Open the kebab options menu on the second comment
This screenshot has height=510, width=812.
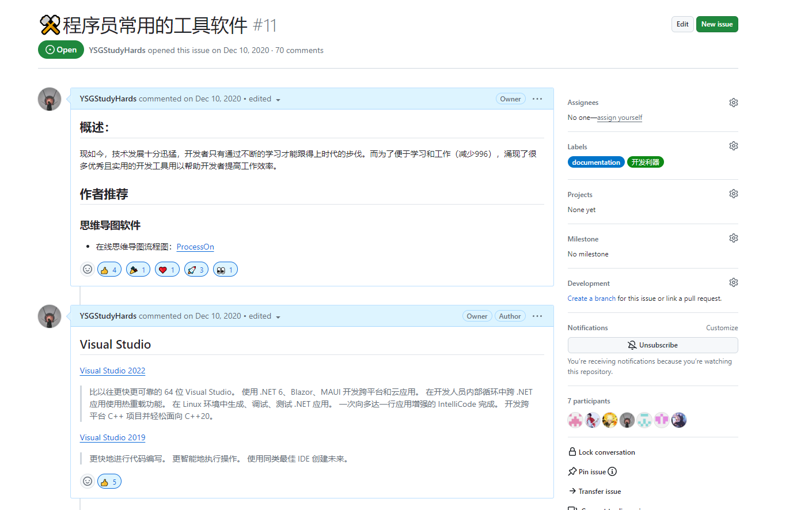(537, 316)
